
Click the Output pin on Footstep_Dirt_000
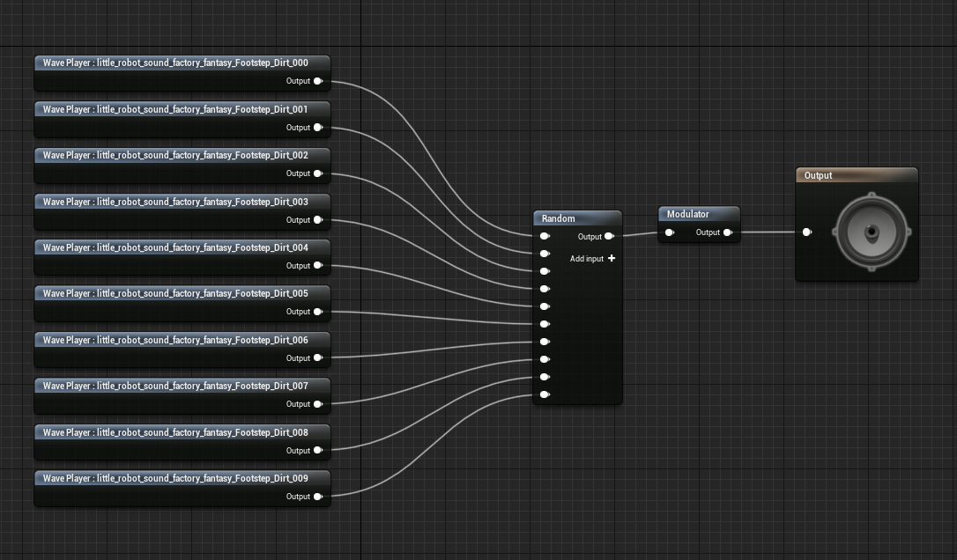(x=318, y=81)
